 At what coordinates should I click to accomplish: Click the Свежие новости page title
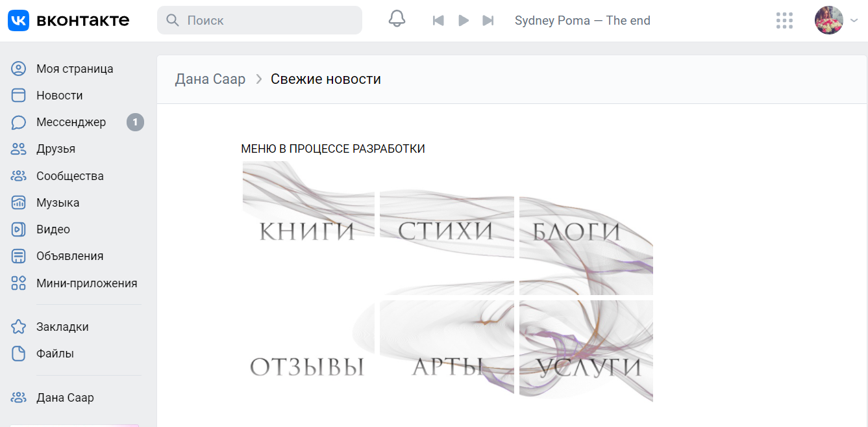pos(326,79)
